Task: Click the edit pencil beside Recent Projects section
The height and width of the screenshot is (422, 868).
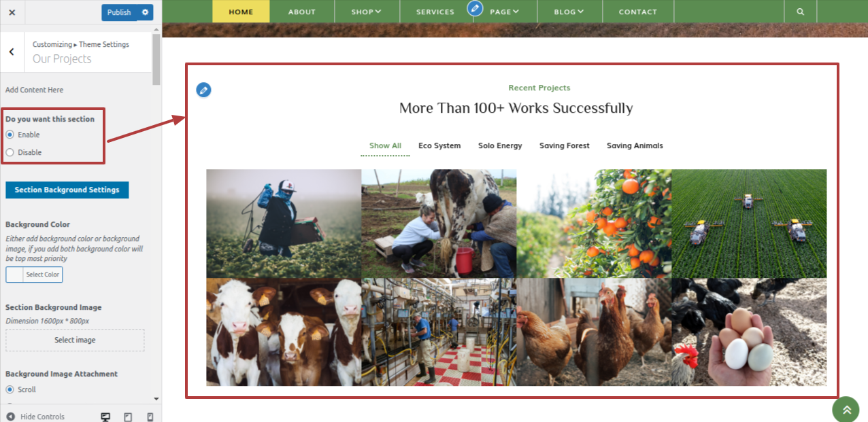Action: 203,90
